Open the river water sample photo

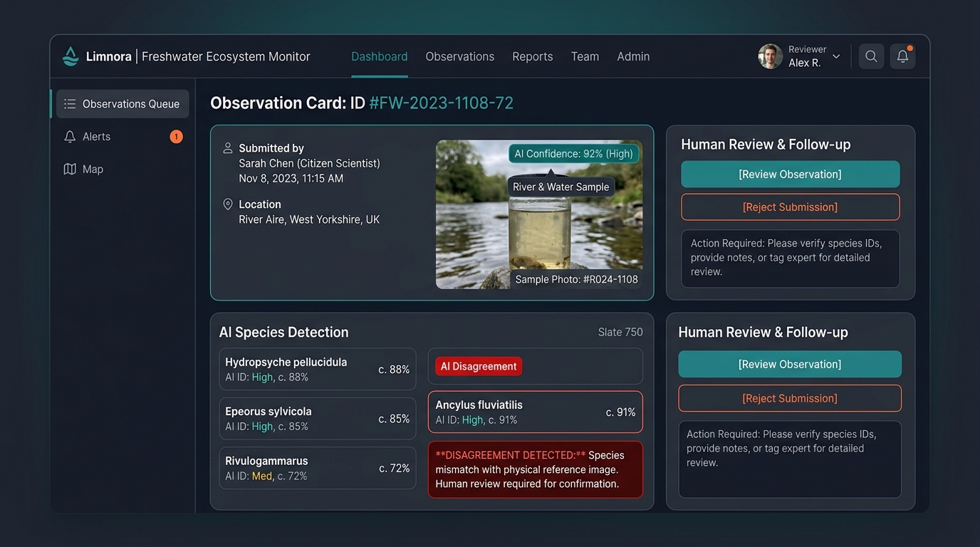coord(539,214)
